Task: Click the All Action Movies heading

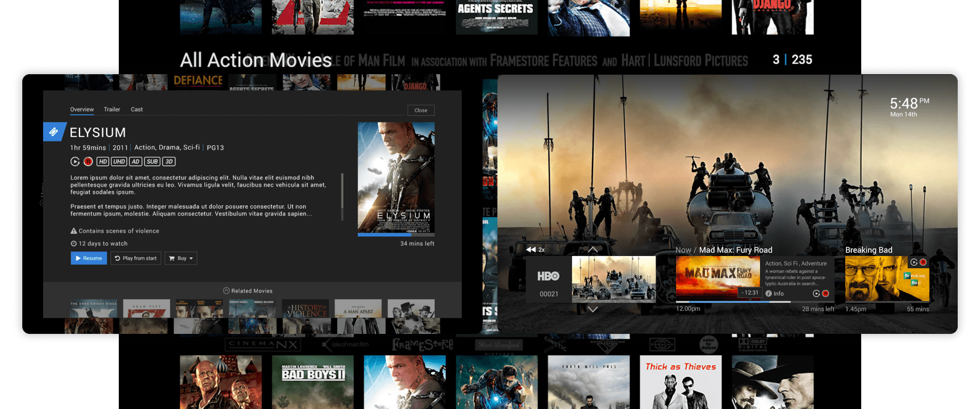Action: click(256, 60)
